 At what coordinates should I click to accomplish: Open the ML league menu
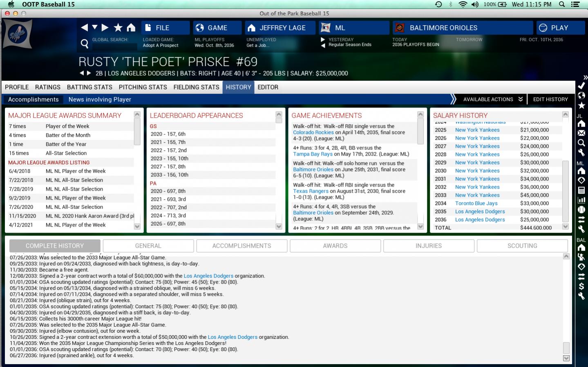click(354, 28)
